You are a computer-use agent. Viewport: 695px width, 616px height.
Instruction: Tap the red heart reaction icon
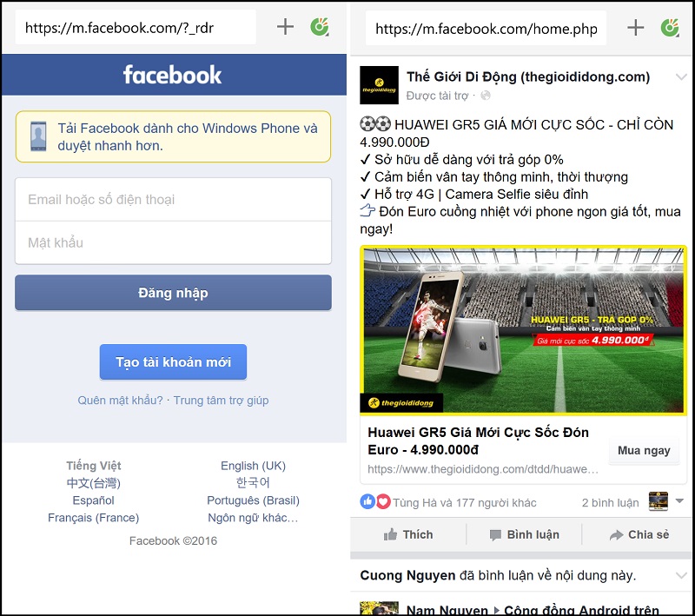pyautogui.click(x=383, y=501)
